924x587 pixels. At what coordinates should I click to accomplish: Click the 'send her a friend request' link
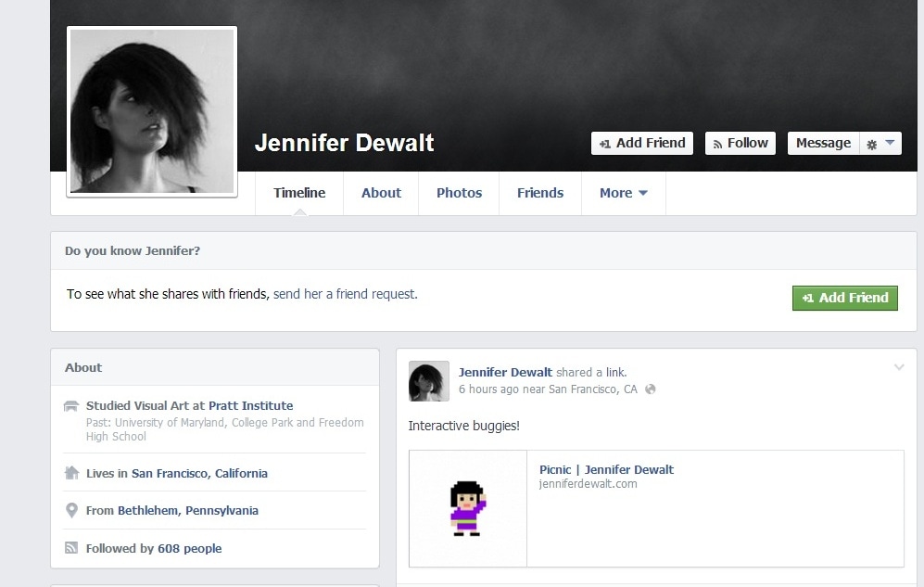click(x=345, y=294)
